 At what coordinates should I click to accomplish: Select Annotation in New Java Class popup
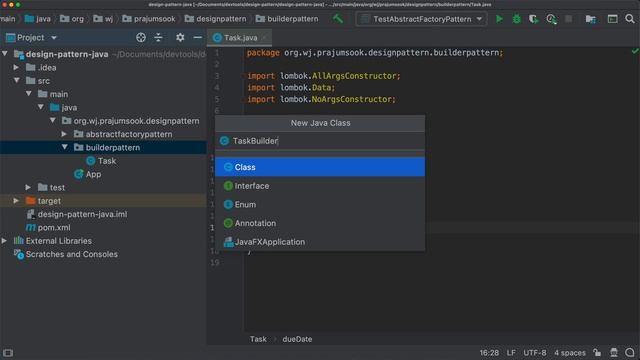pos(320,223)
